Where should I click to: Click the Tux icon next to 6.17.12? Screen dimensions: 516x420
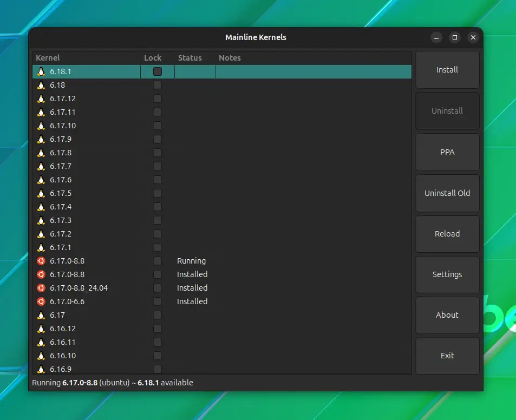point(41,99)
